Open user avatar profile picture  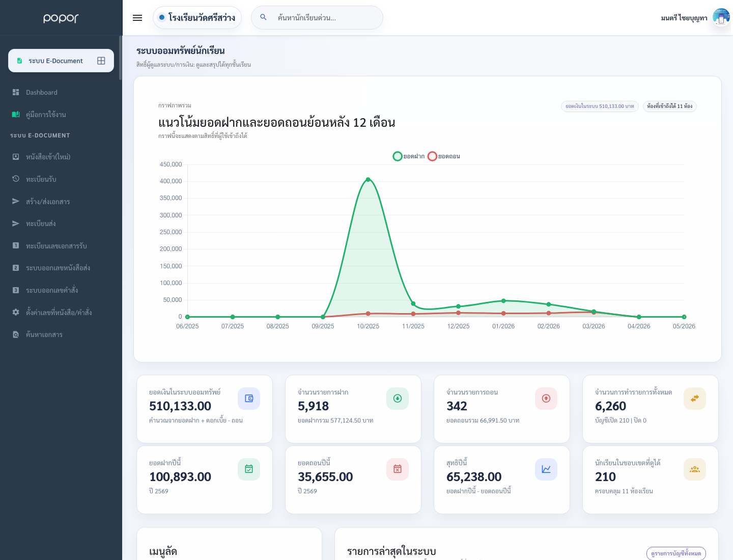(x=721, y=17)
